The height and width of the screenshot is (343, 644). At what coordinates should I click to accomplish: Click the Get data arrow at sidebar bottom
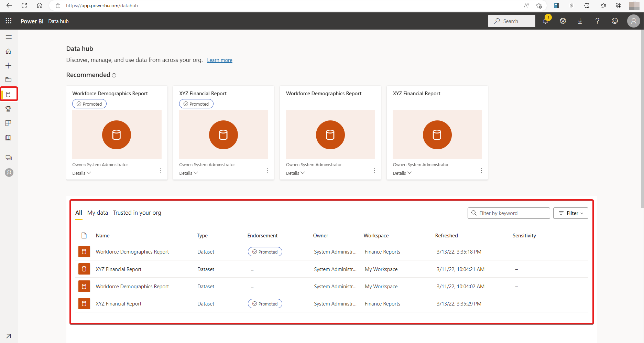pyautogui.click(x=9, y=336)
